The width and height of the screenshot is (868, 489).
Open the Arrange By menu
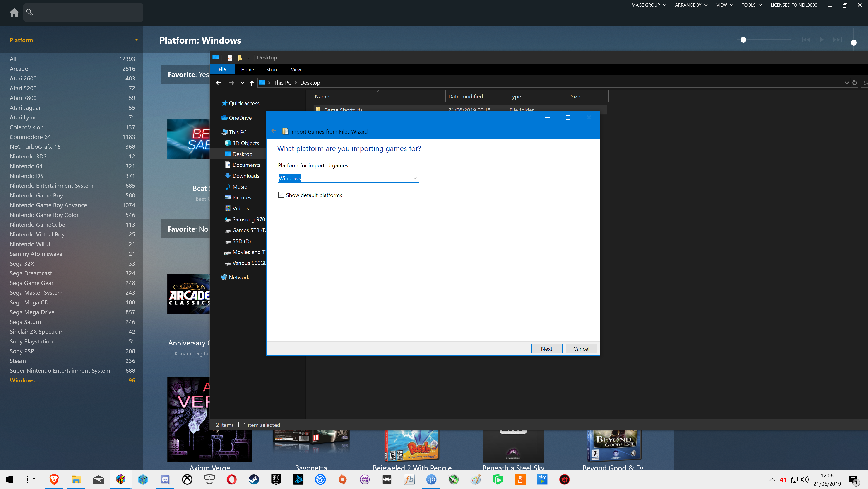pyautogui.click(x=691, y=5)
